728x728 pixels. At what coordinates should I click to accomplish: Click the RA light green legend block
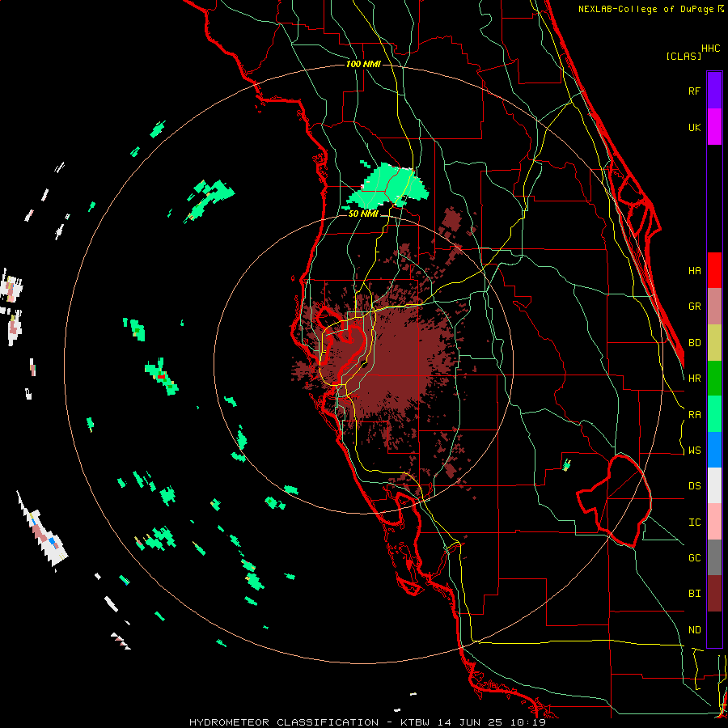click(x=714, y=414)
